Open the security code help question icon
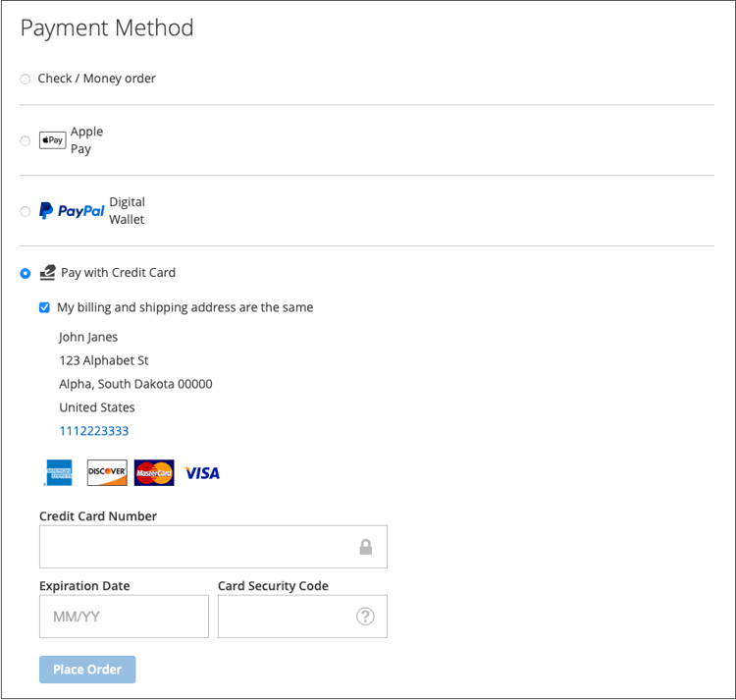Screen dimensions: 736x700 tap(365, 617)
